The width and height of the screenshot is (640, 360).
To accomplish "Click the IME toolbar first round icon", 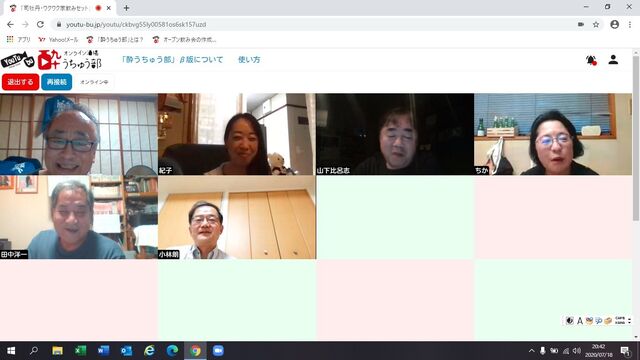I will (570, 321).
